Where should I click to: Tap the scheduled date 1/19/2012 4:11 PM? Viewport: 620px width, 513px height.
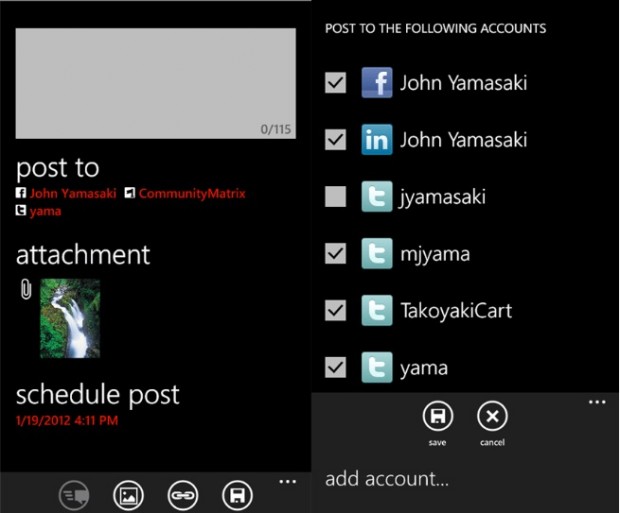point(67,420)
